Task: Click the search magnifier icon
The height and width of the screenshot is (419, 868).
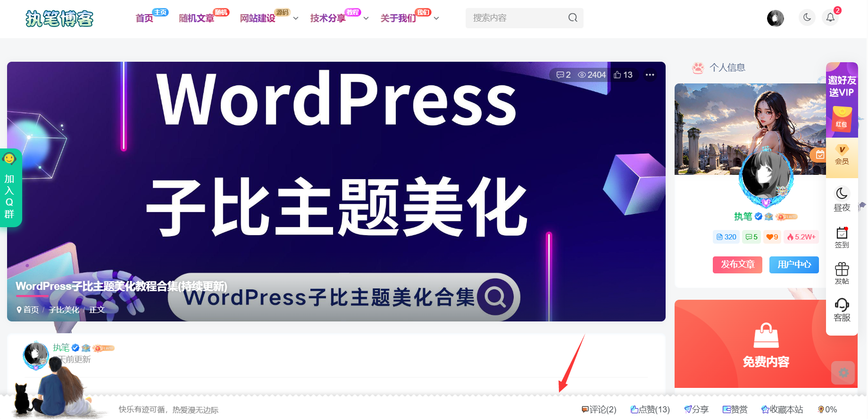Action: (573, 18)
